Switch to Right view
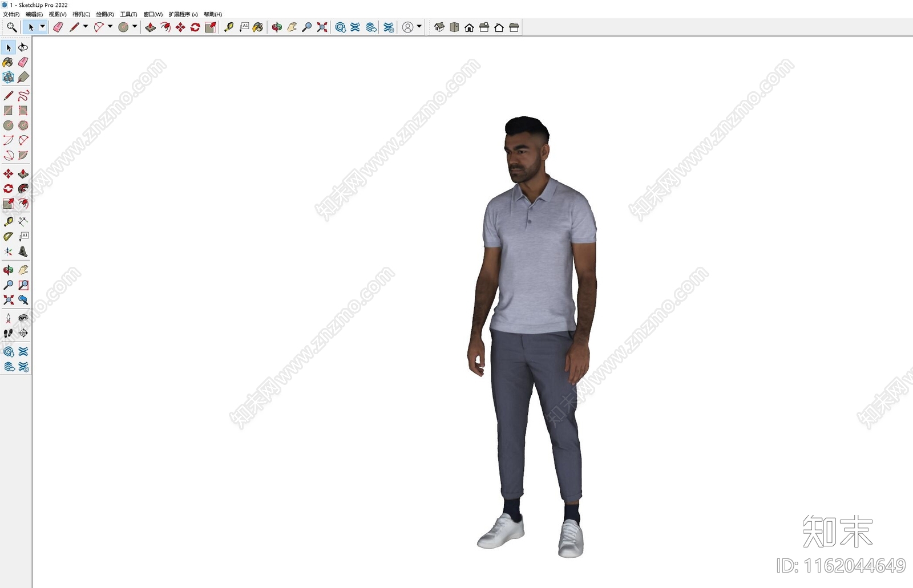 [x=484, y=27]
